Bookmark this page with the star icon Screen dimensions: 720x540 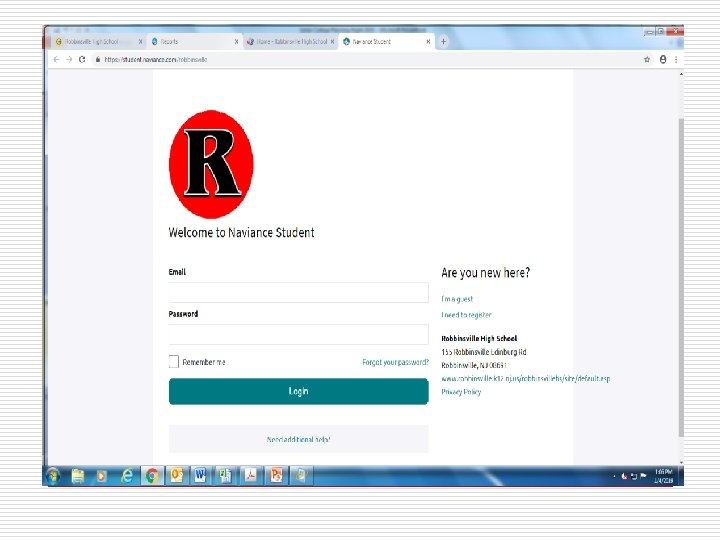[x=647, y=59]
